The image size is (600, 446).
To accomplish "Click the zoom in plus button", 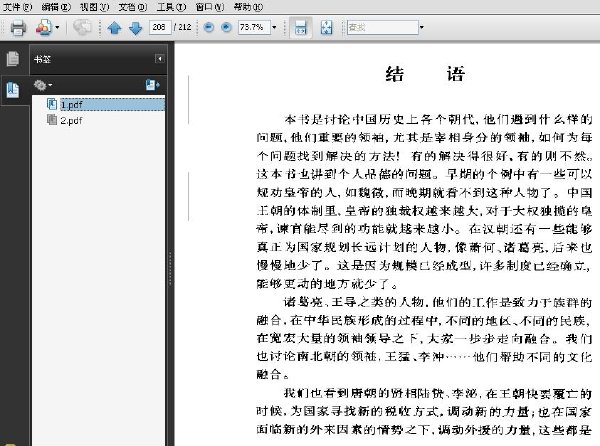I will point(226,27).
